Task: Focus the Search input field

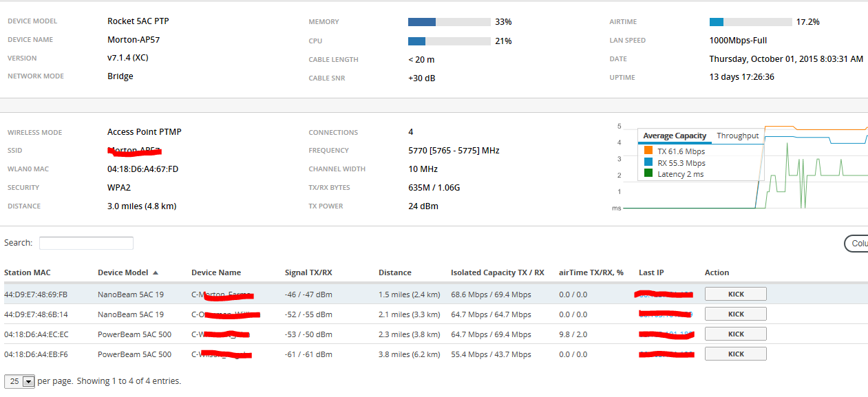Action: [x=86, y=243]
